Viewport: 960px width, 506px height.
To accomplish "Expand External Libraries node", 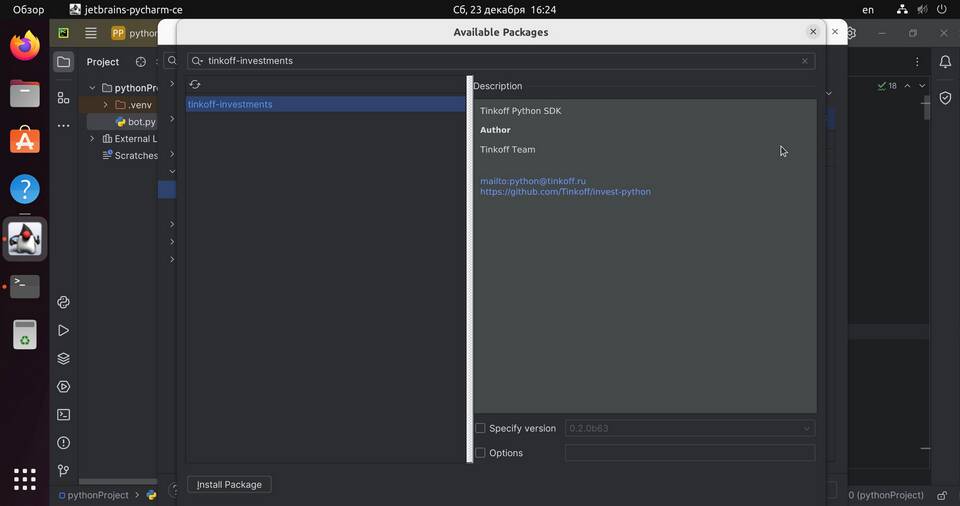I will point(92,138).
